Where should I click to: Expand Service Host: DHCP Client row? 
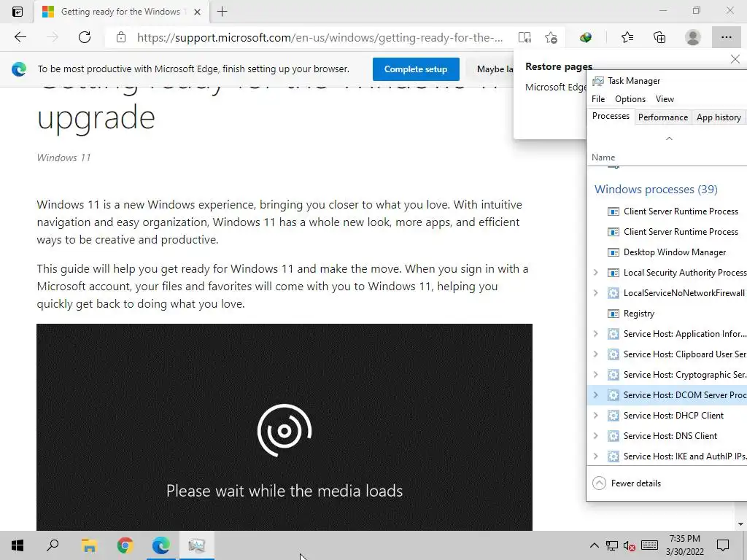[x=595, y=415]
